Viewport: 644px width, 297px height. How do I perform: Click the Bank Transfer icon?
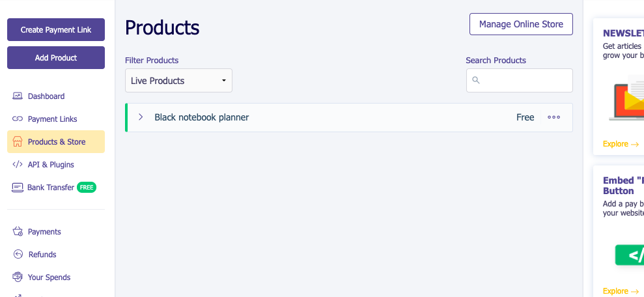18,188
